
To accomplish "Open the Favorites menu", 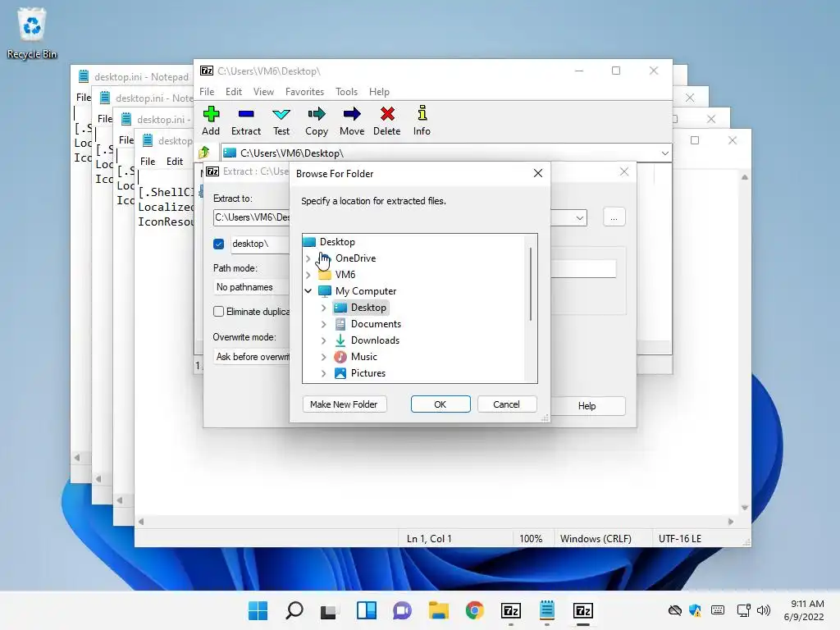I will coord(305,92).
